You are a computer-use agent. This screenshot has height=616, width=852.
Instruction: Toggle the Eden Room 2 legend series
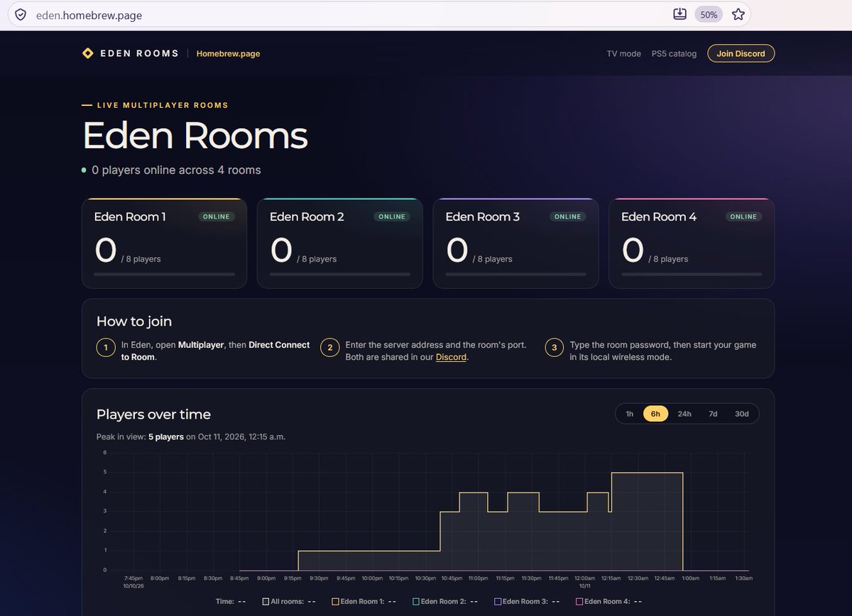[x=444, y=601]
